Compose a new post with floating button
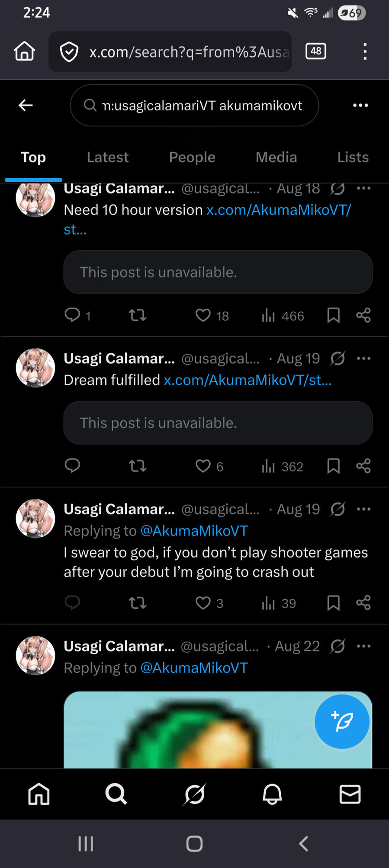This screenshot has height=868, width=389. pos(342,722)
